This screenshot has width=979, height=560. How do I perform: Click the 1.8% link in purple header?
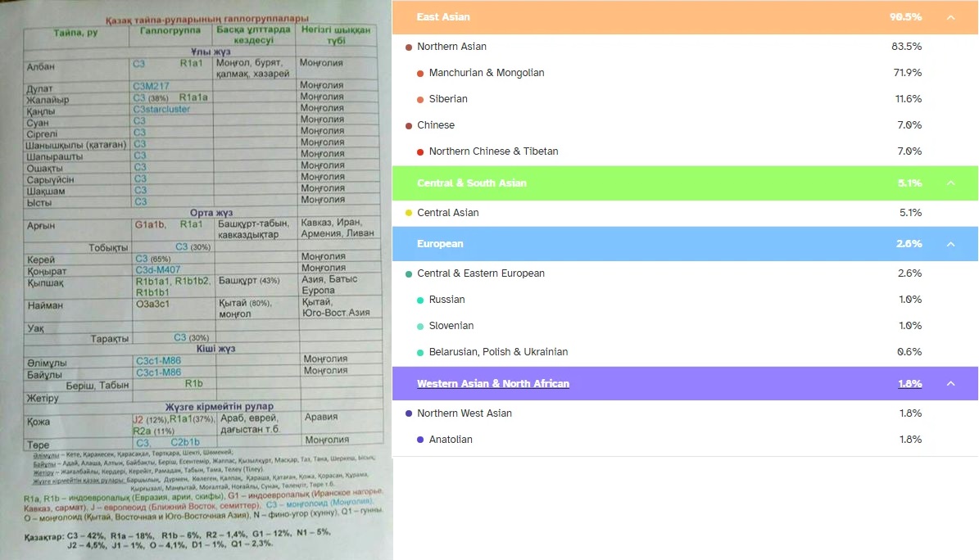point(909,383)
